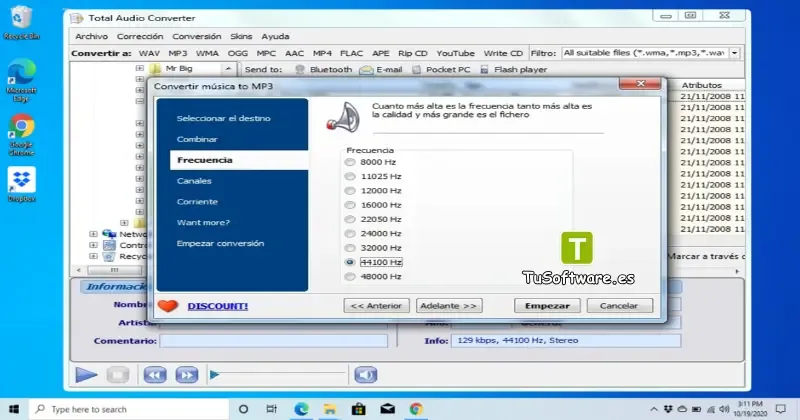The image size is (800, 420).
Task: Set frequency to 48000 Hz
Action: (x=349, y=277)
